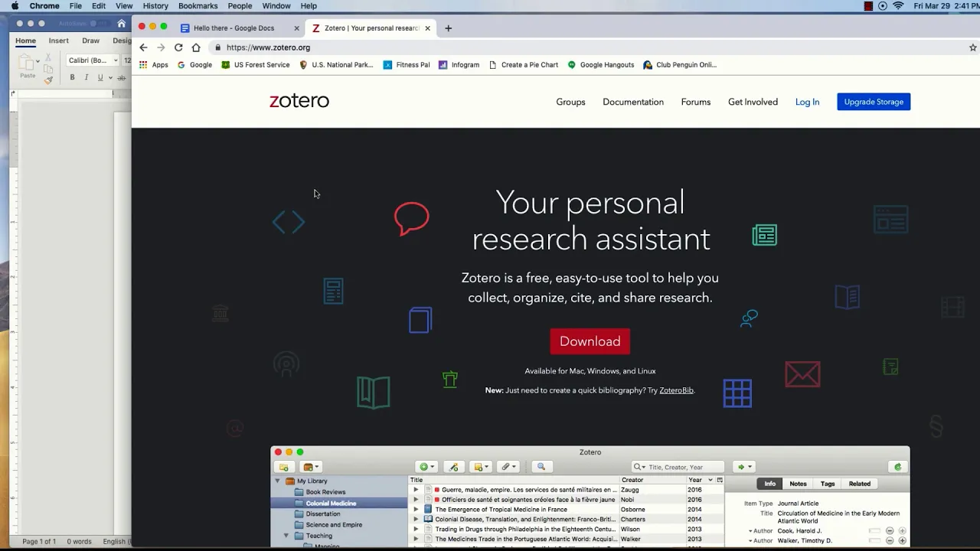Screen dimensions: 980x551
Task: Open the Window menu
Action: coord(276,6)
